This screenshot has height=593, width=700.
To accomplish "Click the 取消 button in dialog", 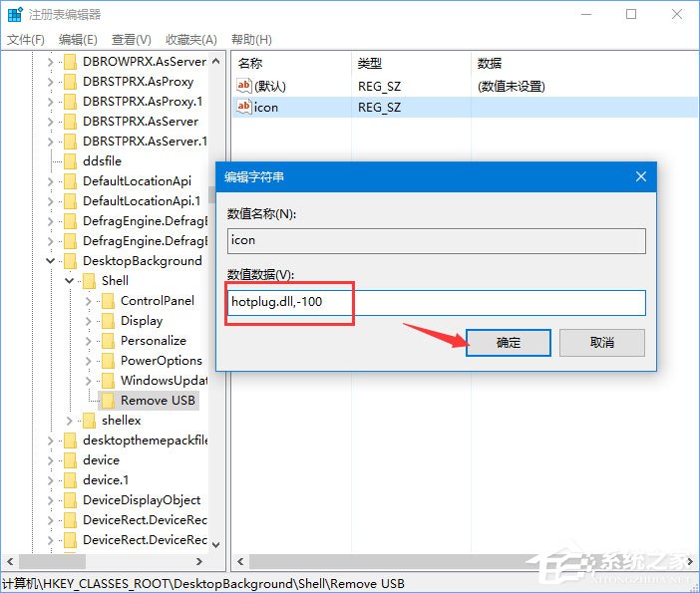I will (602, 343).
